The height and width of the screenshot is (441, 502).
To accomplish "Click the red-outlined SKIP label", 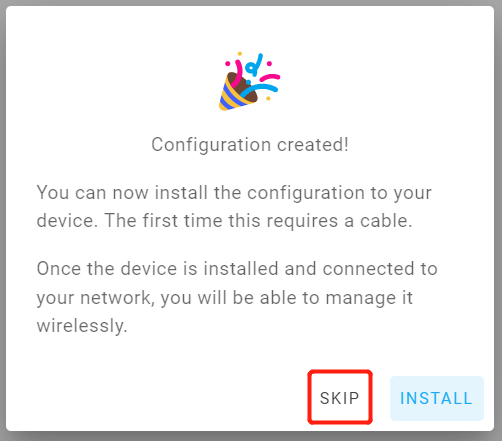I will coord(340,398).
